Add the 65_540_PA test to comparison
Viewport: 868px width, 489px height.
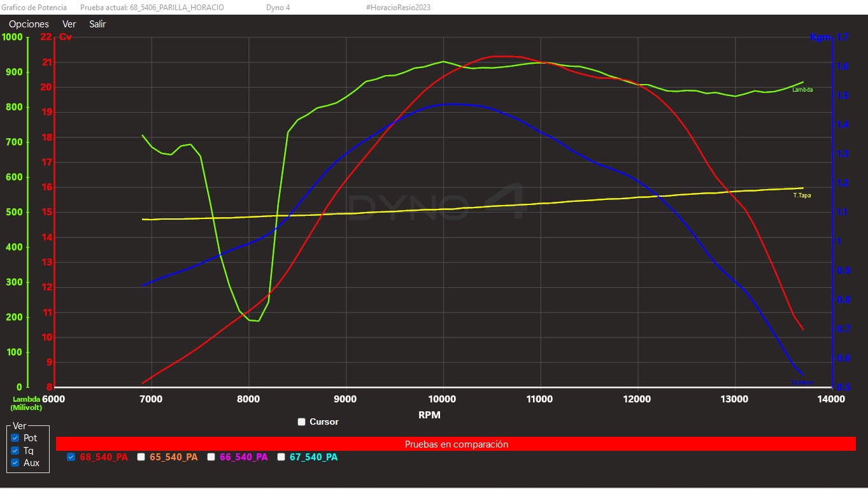141,457
